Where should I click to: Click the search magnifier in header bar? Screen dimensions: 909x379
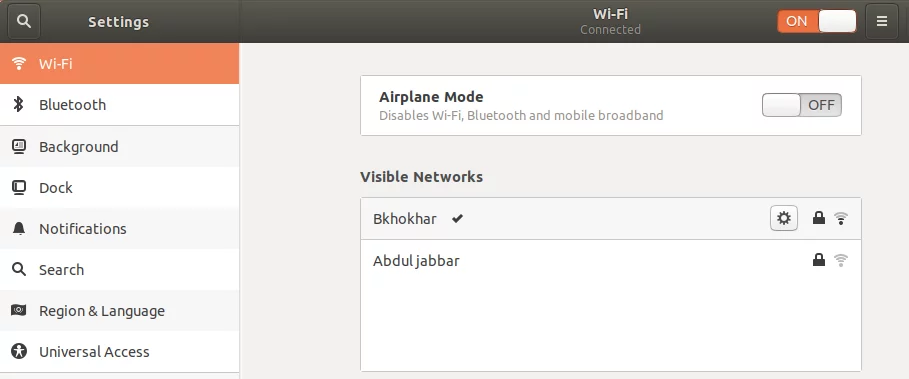[23, 21]
